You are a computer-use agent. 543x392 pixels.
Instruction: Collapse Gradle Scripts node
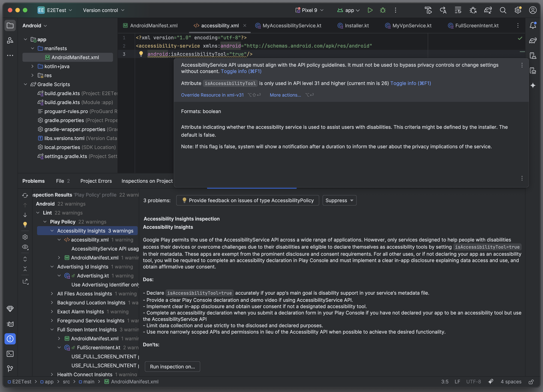click(25, 84)
